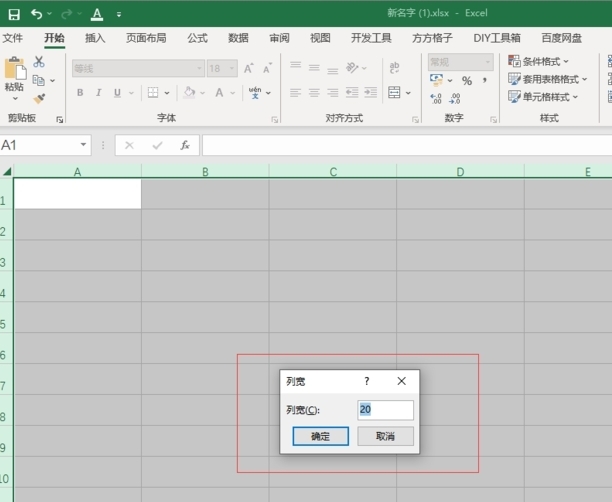Image resolution: width=612 pixels, height=502 pixels.
Task: Open the 剪贴板 dialog launcher
Action: coord(60,119)
